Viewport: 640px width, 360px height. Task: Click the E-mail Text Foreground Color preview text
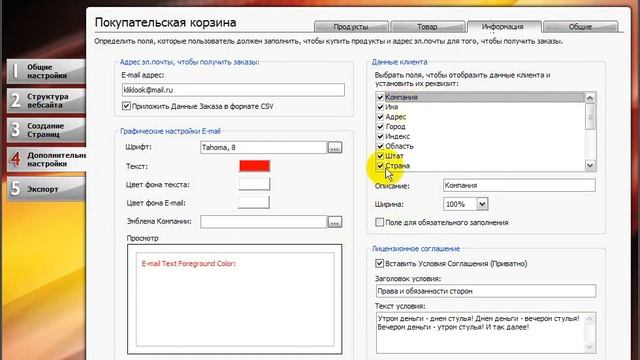189,264
